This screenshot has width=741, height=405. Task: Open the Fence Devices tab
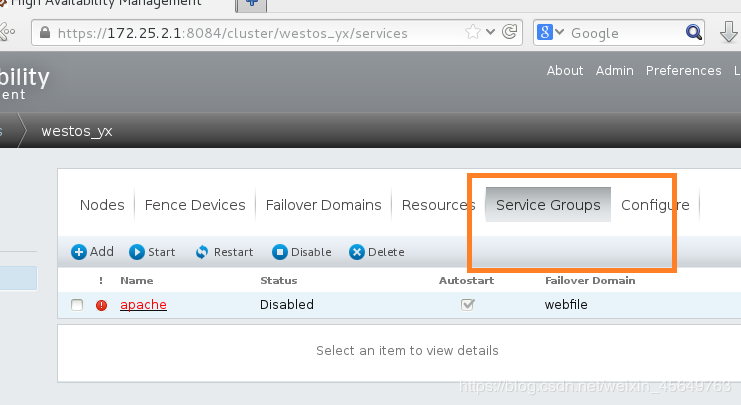coord(195,205)
